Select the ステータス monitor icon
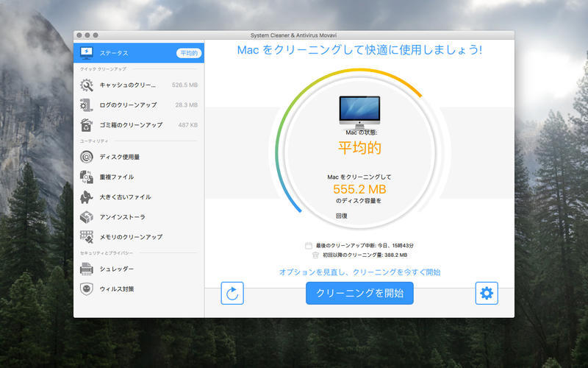Viewport: 588px width, 368px height. pyautogui.click(x=87, y=53)
